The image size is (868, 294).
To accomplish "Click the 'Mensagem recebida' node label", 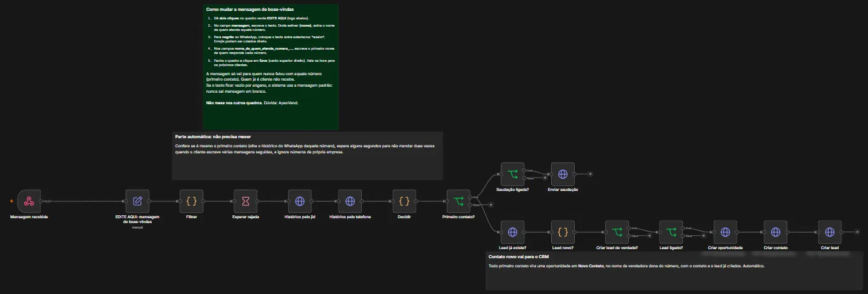I will click(29, 217).
